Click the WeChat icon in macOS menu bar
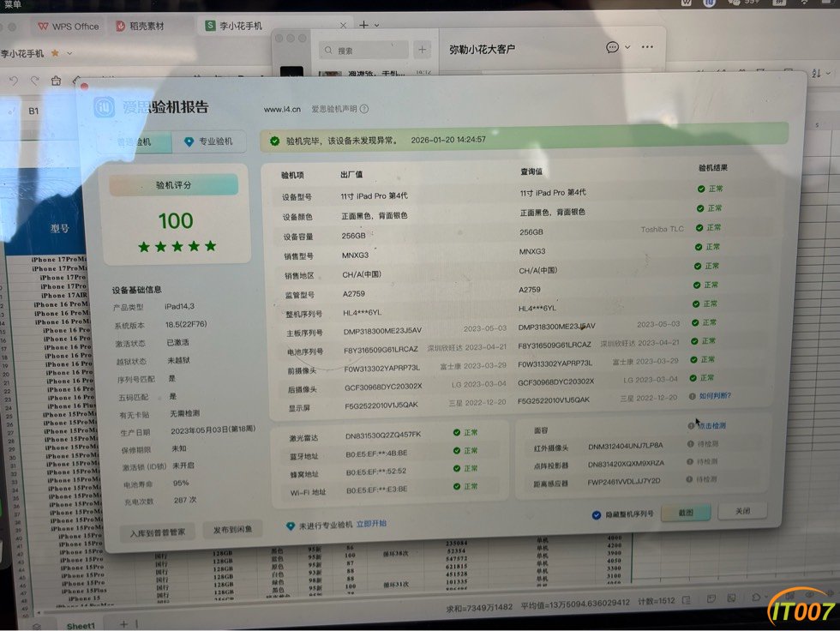The width and height of the screenshot is (840, 631). pos(736,3)
